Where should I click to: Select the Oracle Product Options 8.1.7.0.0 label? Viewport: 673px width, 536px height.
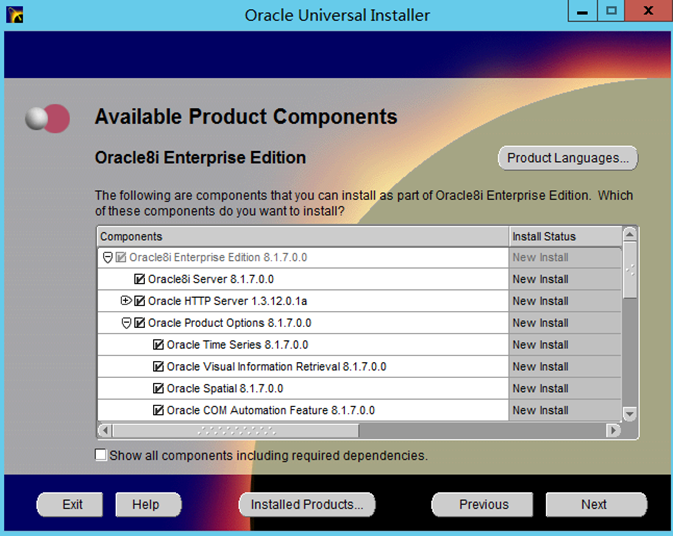click(230, 323)
